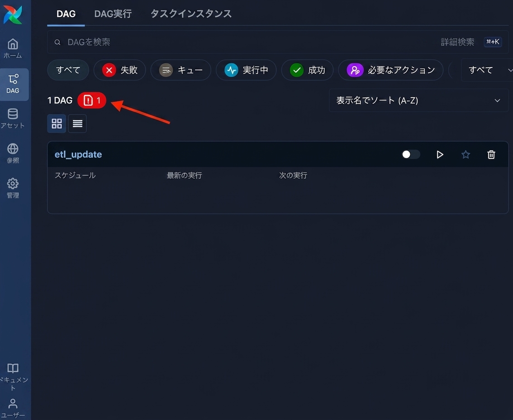Filter by 必要なアクション

pyautogui.click(x=391, y=70)
